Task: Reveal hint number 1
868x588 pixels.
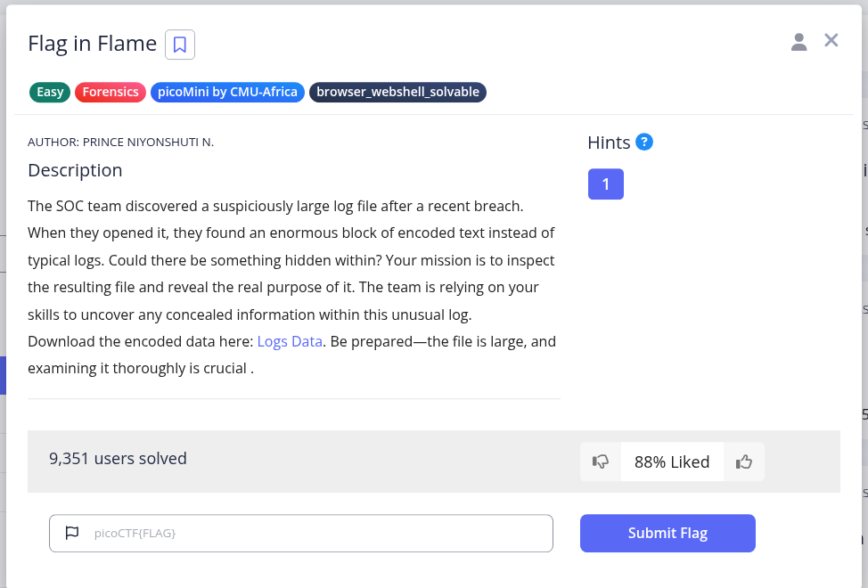Action: [x=606, y=184]
